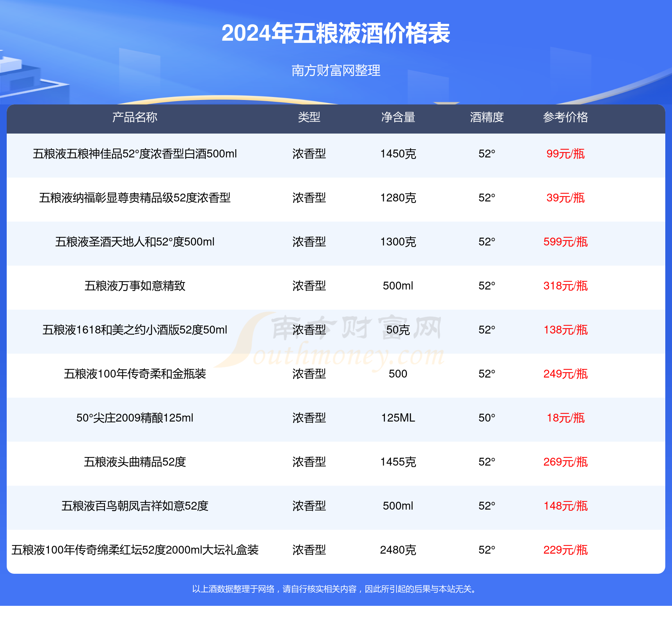Select the 50克 net content cell
The image size is (672, 623).
pyautogui.click(x=398, y=330)
